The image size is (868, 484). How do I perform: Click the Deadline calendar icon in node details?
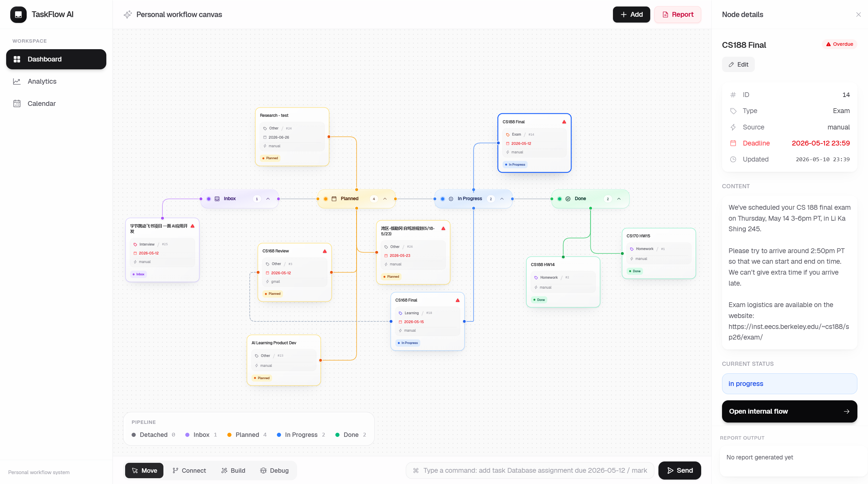[x=733, y=143]
